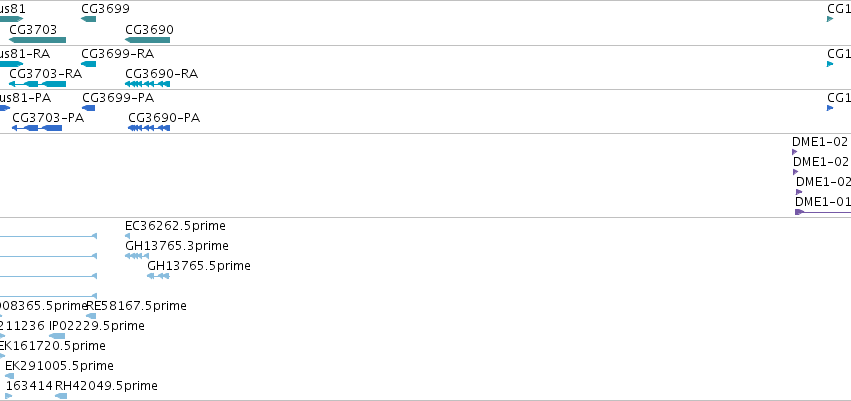Select the RH42049.5prime EST feature

click(x=61, y=396)
